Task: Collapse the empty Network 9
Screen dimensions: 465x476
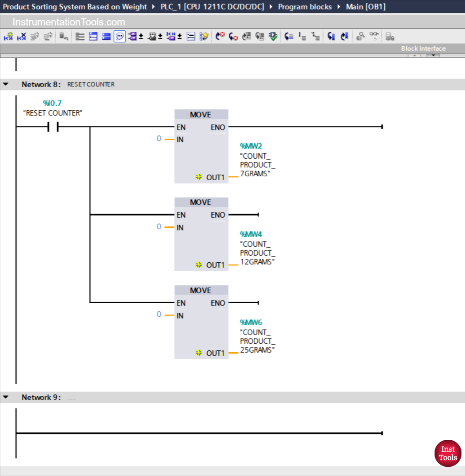Action: click(x=6, y=397)
